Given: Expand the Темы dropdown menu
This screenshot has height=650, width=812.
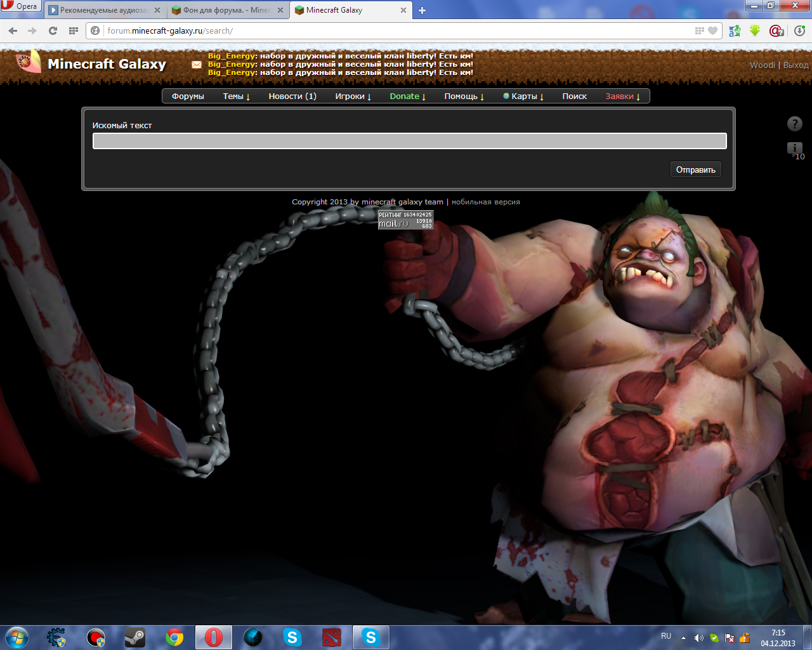Looking at the screenshot, I should tap(236, 96).
